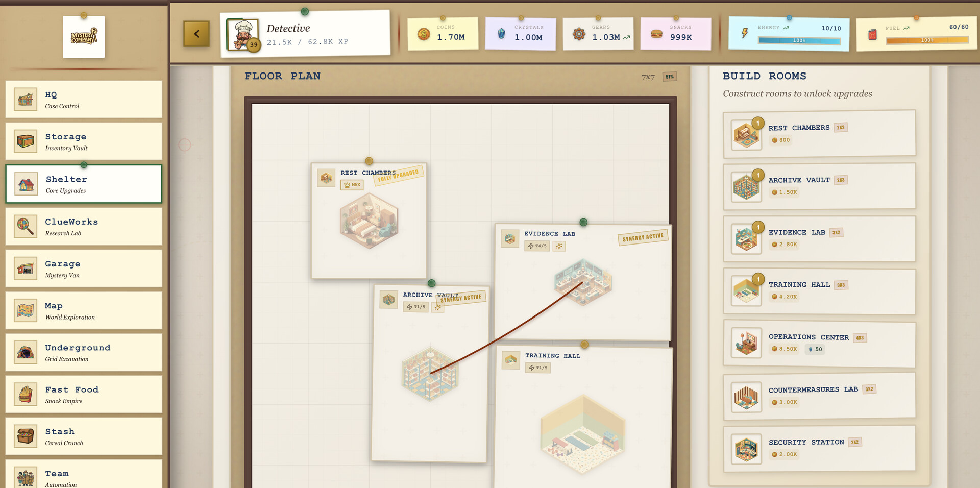Select the HQ Case Control icon

[25, 99]
